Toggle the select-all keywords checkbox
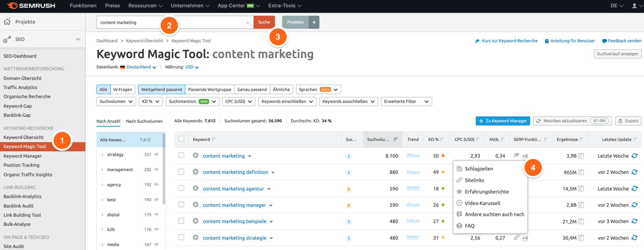The height and width of the screenshot is (250, 644). [181, 139]
